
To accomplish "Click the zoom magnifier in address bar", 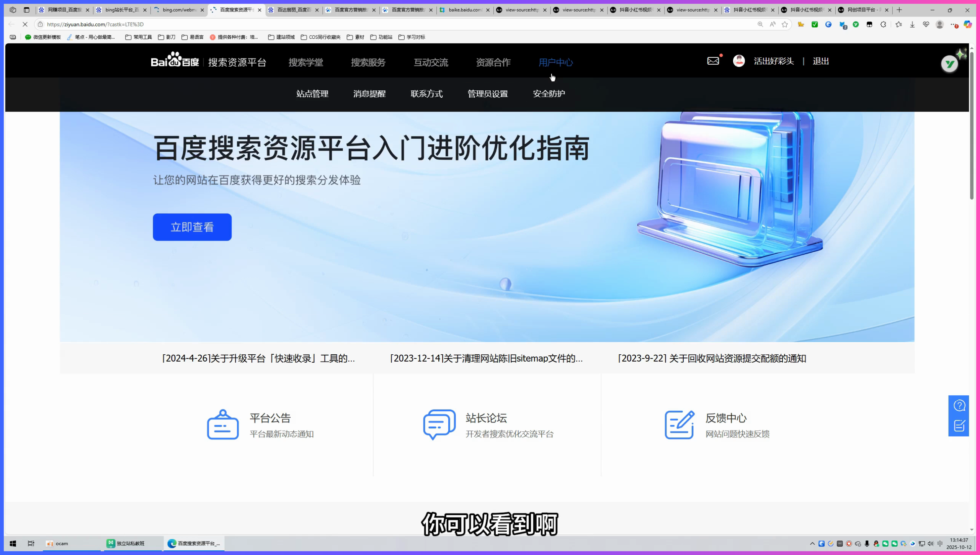I will click(760, 24).
